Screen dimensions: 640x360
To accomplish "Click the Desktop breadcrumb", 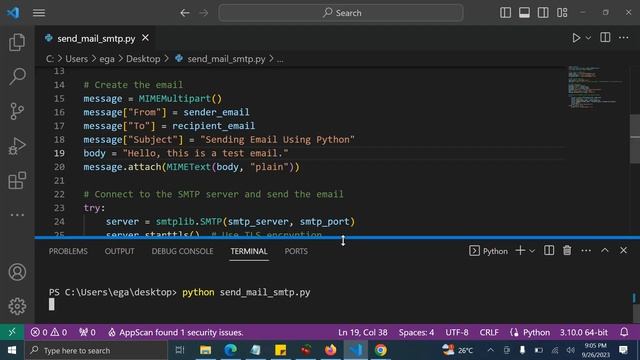I will [143, 59].
